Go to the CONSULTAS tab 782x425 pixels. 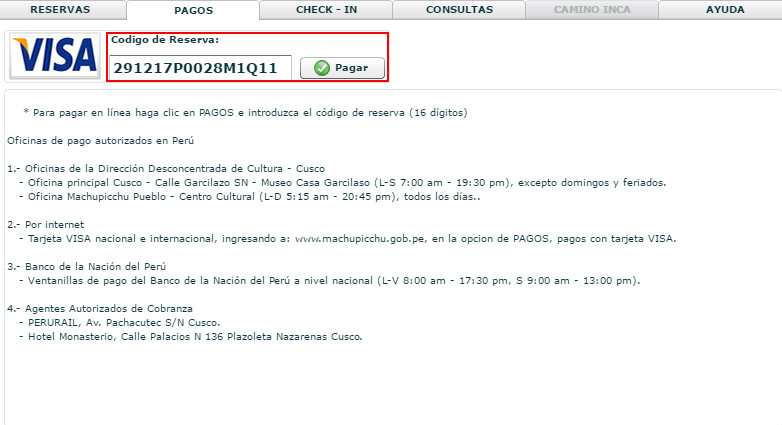click(x=459, y=9)
